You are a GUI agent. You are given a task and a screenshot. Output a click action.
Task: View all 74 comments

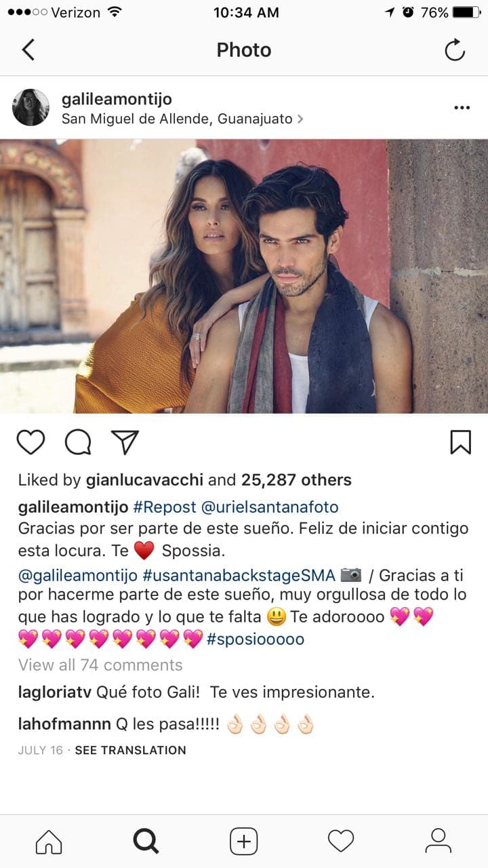[x=100, y=665]
